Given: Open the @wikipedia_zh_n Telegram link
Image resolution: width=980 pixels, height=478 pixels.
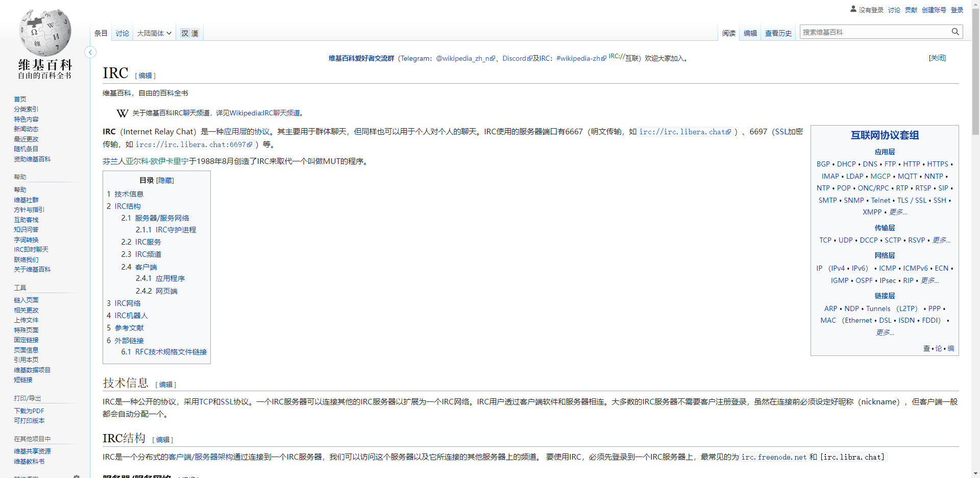Looking at the screenshot, I should click(465, 58).
